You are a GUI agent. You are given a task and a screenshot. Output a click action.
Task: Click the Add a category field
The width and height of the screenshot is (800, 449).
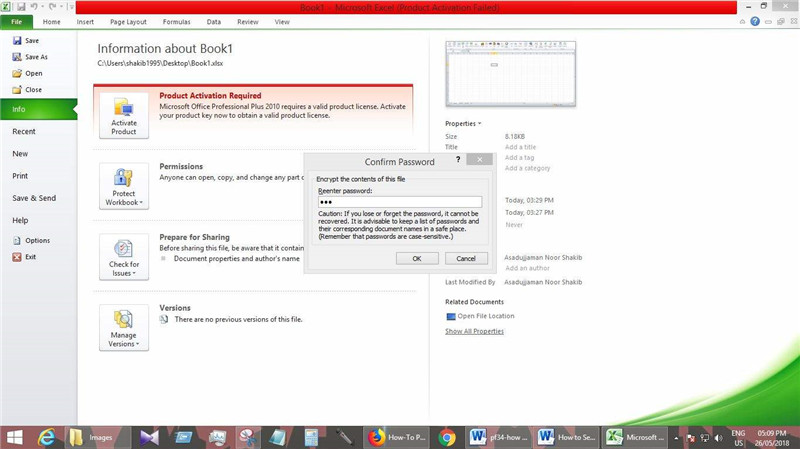click(528, 168)
